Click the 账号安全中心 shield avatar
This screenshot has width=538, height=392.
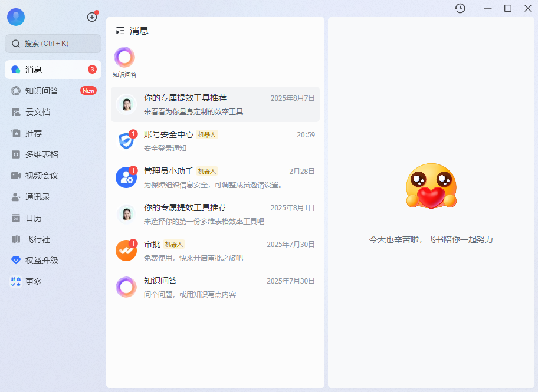126,141
